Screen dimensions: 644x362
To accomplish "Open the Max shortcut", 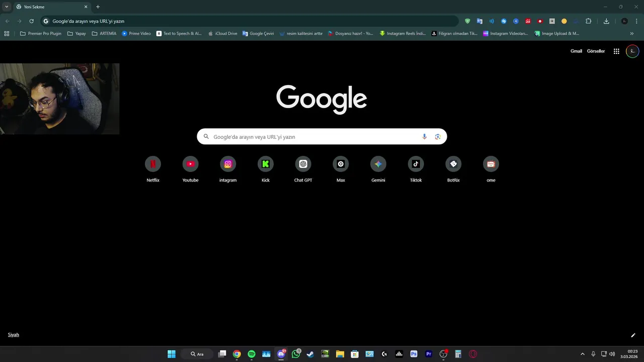I will pos(341,169).
